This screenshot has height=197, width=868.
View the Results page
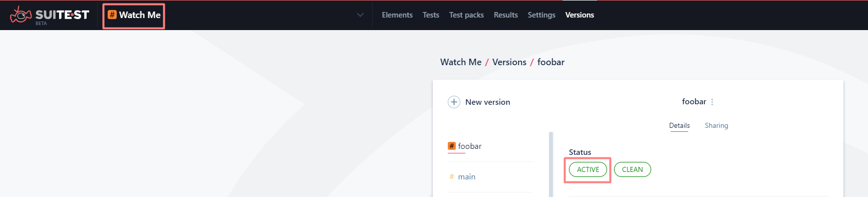506,15
